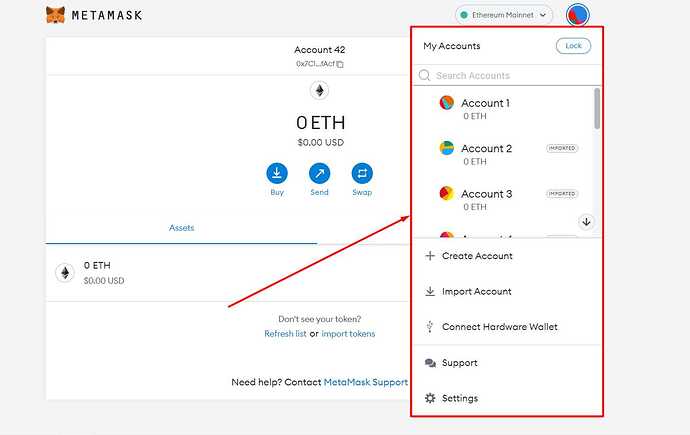Viewport: 690px width, 435px height.
Task: Focus the Search Accounts field
Action: (506, 76)
